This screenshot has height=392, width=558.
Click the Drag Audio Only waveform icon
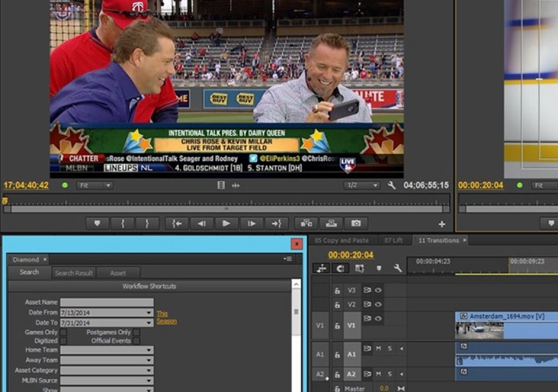[x=235, y=185]
